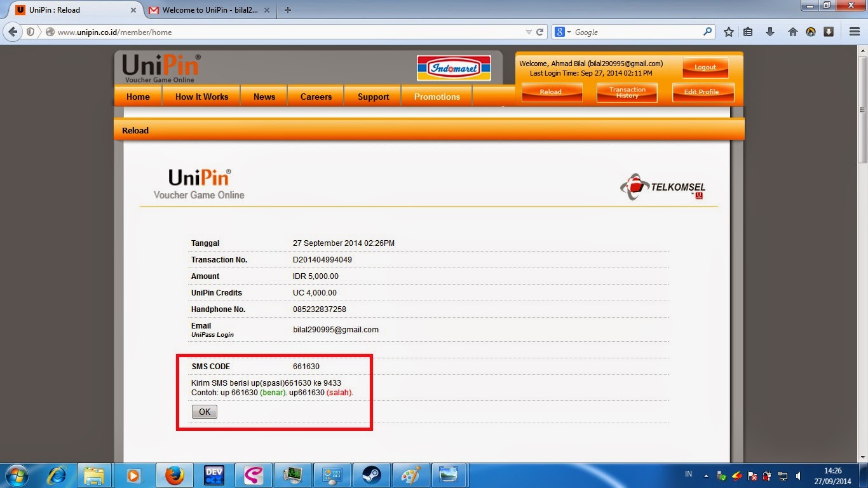
Task: Open the Home menu item
Action: (138, 97)
